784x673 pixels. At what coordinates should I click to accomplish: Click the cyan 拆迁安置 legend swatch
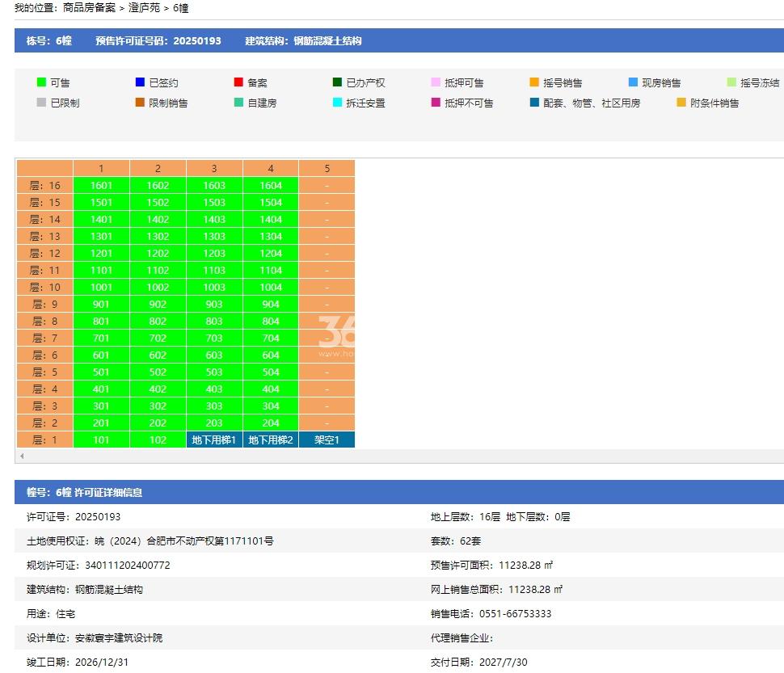[x=337, y=102]
